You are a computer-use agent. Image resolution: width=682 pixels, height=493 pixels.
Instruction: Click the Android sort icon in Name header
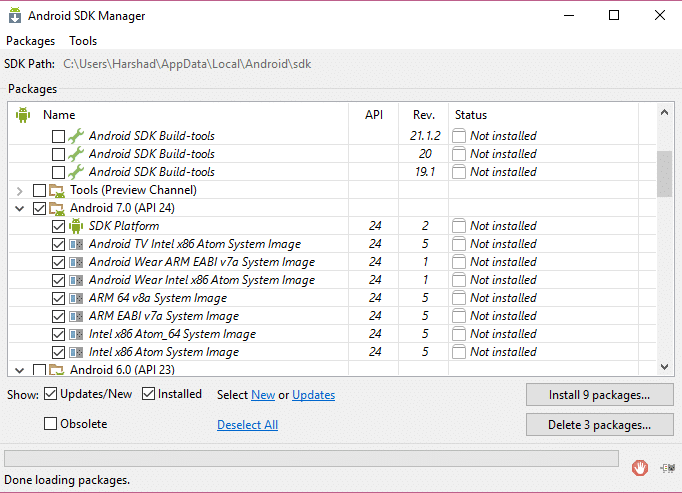(23, 115)
